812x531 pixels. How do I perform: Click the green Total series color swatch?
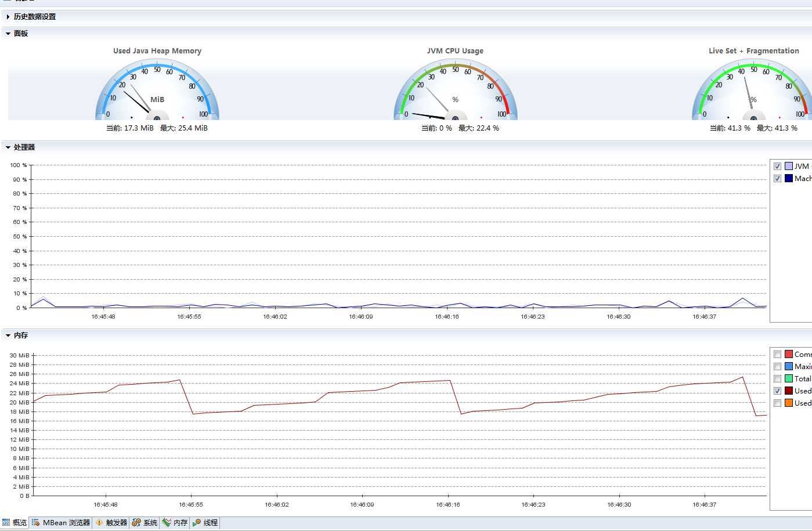point(789,378)
